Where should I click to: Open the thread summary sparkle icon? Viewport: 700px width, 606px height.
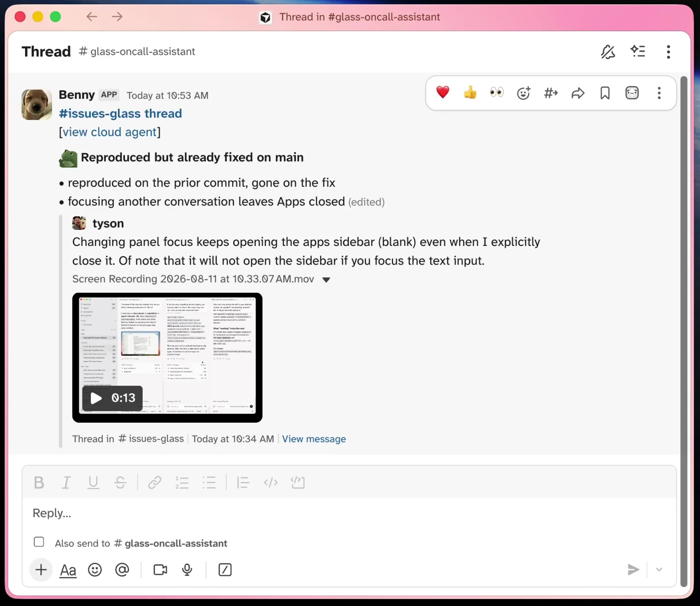(x=638, y=52)
